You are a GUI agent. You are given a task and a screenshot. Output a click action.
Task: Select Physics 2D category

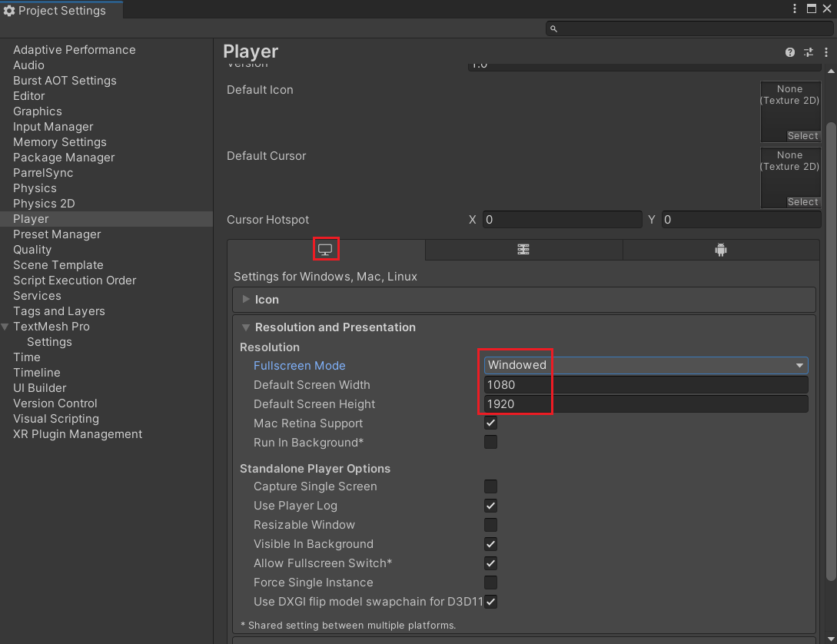[44, 204]
